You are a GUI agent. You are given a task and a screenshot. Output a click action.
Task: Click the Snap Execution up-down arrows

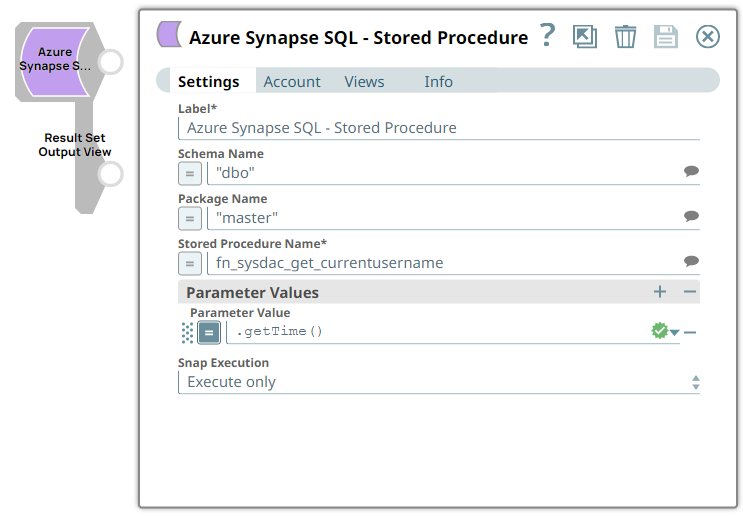click(x=696, y=382)
